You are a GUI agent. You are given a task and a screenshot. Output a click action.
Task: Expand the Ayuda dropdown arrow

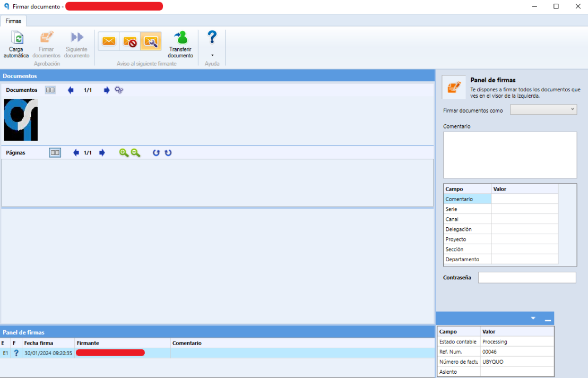point(212,55)
